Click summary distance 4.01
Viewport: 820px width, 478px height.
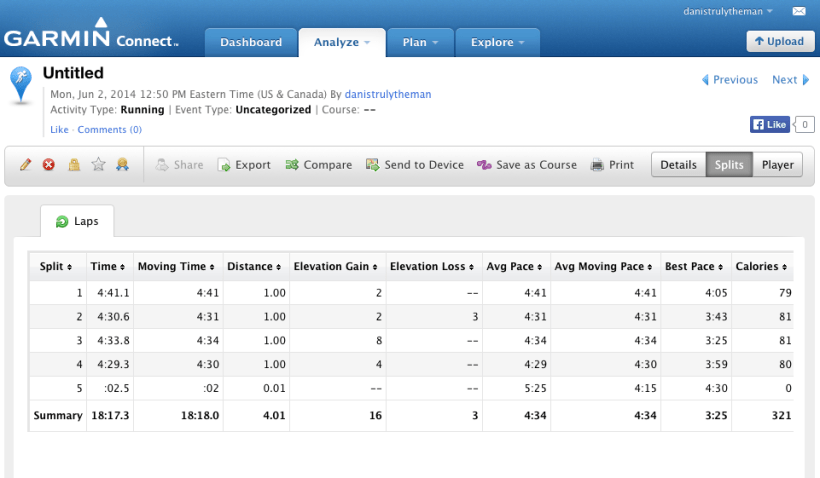point(274,416)
